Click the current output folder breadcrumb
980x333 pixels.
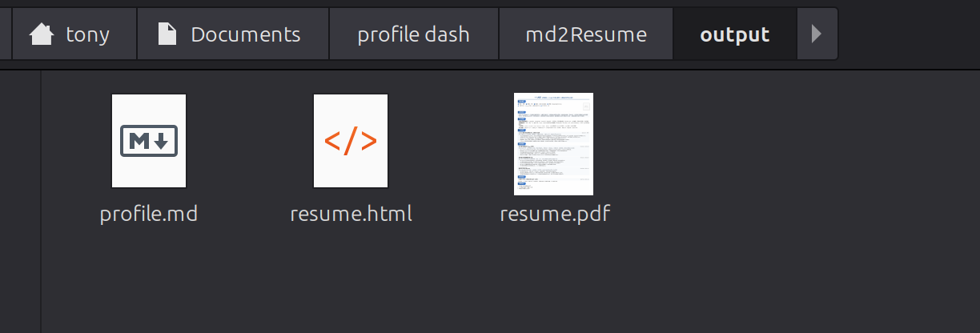coord(735,34)
